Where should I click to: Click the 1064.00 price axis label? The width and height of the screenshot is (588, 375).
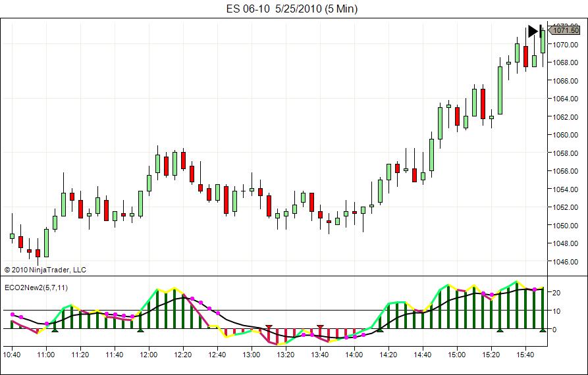(566, 99)
